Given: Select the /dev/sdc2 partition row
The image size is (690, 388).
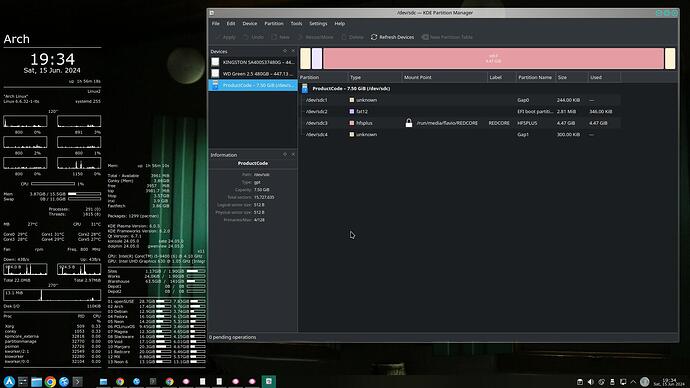Looking at the screenshot, I should 460,112.
